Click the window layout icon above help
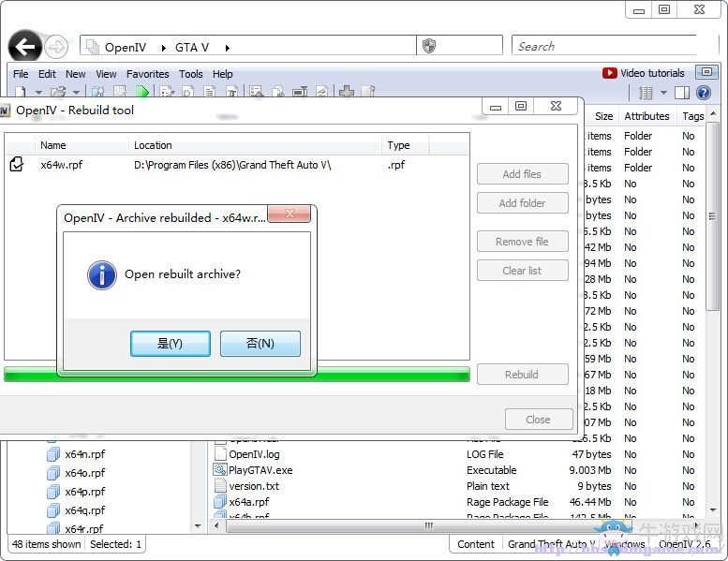Image resolution: width=728 pixels, height=561 pixels. (x=706, y=72)
